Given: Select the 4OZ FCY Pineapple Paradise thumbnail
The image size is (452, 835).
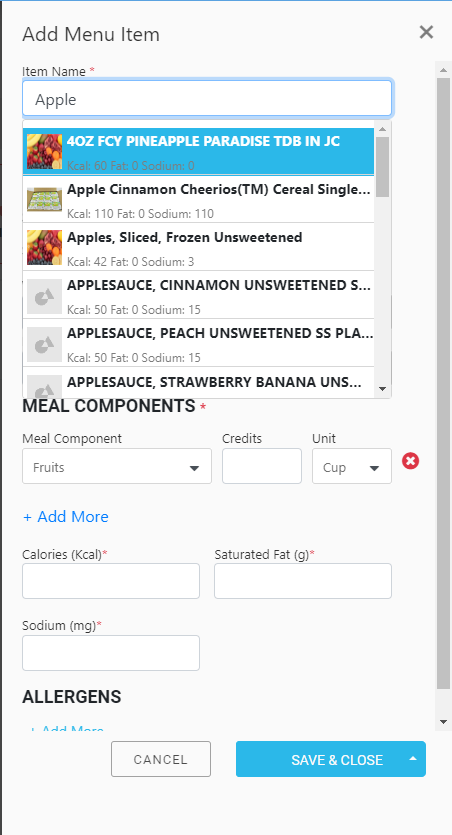Looking at the screenshot, I should (x=45, y=151).
